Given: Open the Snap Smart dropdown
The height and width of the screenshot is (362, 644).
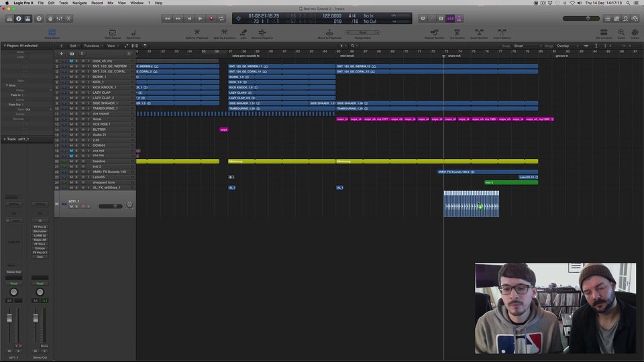Looking at the screenshot, I should tap(528, 46).
